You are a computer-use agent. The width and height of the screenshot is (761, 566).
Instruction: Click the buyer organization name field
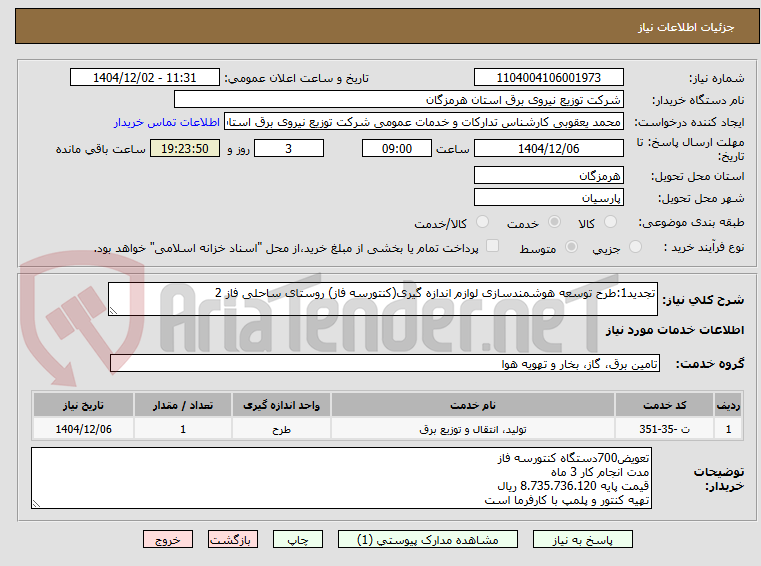(398, 100)
